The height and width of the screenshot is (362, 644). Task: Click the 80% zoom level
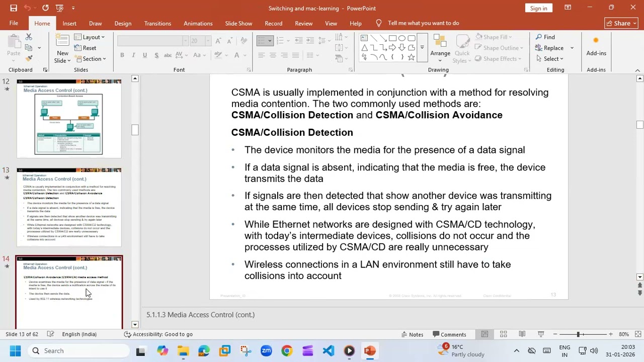[x=624, y=334]
